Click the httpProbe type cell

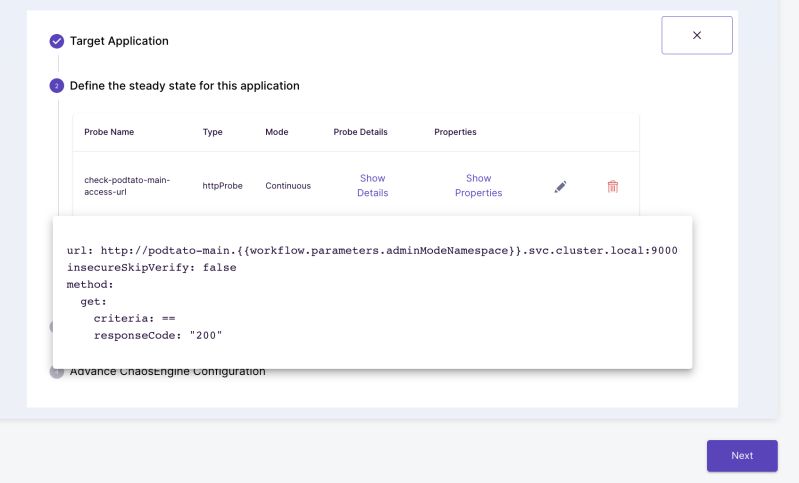pos(222,186)
